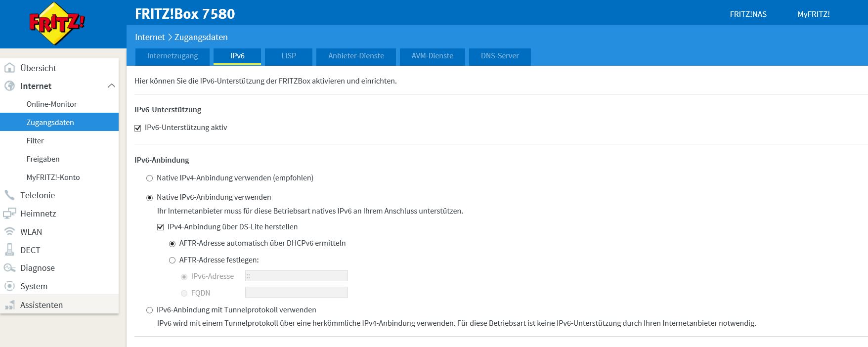Screen dimensions: 868x347
Task: Click the System gear icon
Action: point(9,286)
